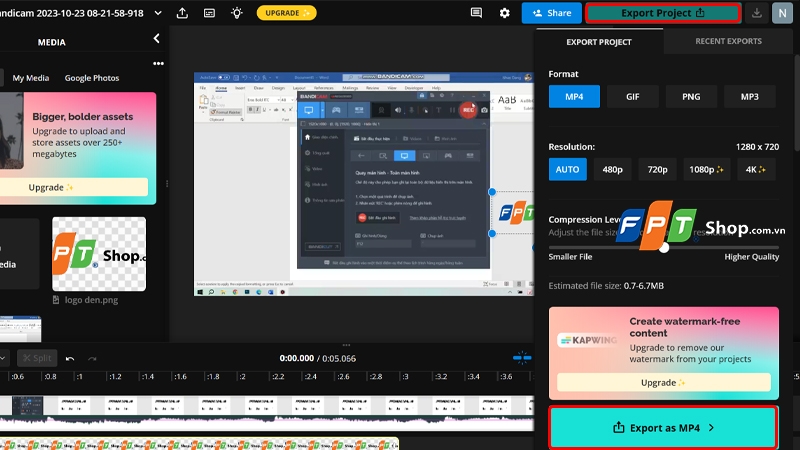Choose GIF format
Screen dimensions: 800x450
pyautogui.click(x=633, y=96)
